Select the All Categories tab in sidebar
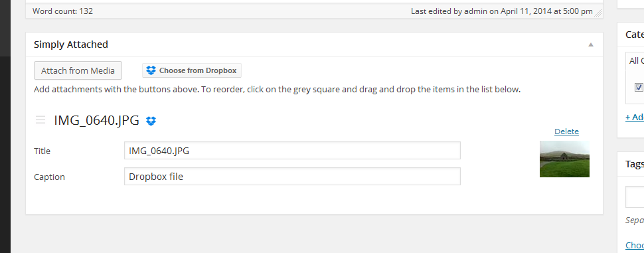Viewport: 644px width, 253px height. click(x=635, y=61)
